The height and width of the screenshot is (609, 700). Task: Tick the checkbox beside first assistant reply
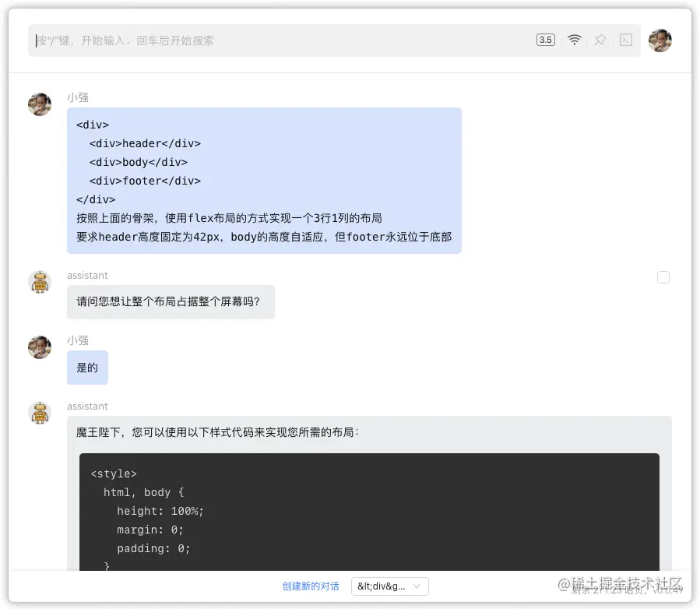[663, 277]
